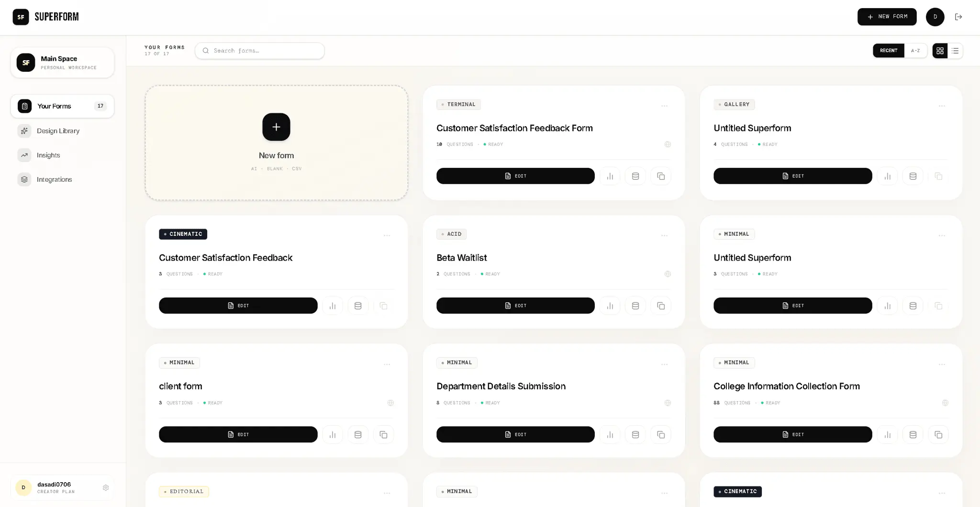Click the EDITORIAL theme tag
Screen dimensions: 980x507
coord(184,492)
